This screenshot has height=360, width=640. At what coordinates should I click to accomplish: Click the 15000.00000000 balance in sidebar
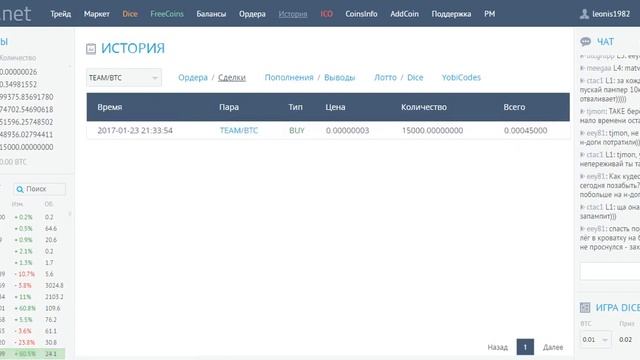click(x=27, y=147)
